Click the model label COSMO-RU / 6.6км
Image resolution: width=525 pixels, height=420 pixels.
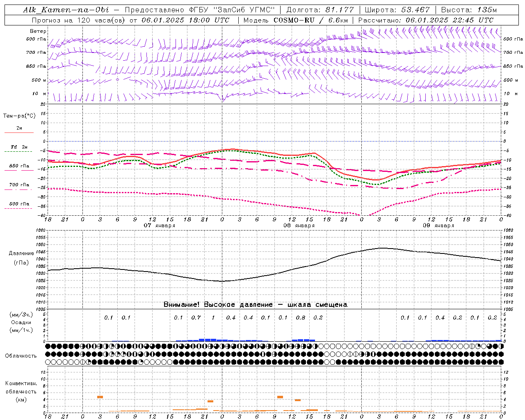[x=310, y=20]
